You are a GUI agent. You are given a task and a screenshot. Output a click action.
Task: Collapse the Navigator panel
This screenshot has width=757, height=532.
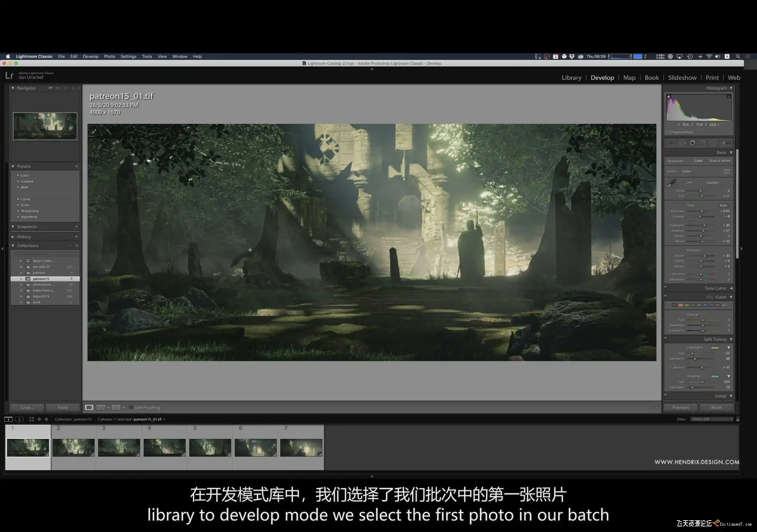click(13, 88)
